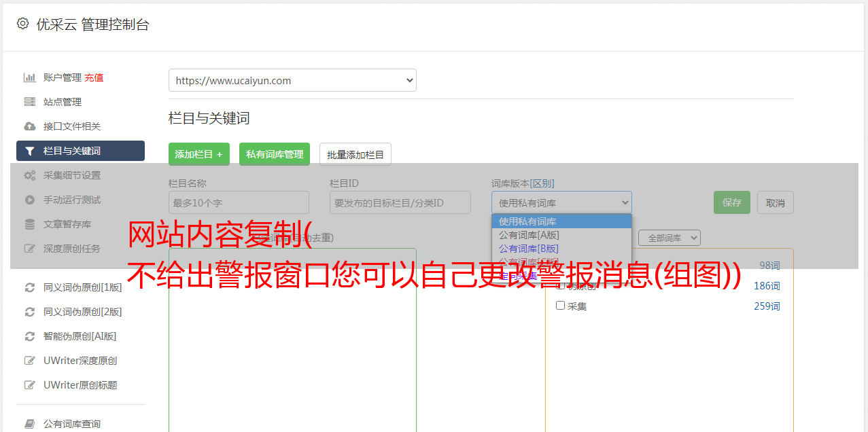868x432 pixels.
Task: Open the site URL dropdown https://www.ucaiyun.com
Action: coord(292,80)
